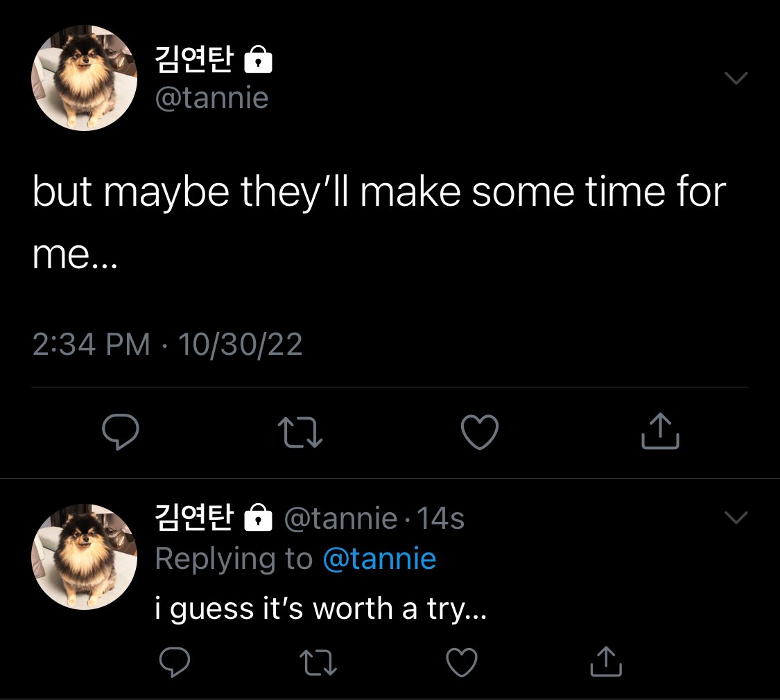Reply to the 'i guess it's worth a try' tweet
Screen dimensions: 780x700
(x=174, y=662)
